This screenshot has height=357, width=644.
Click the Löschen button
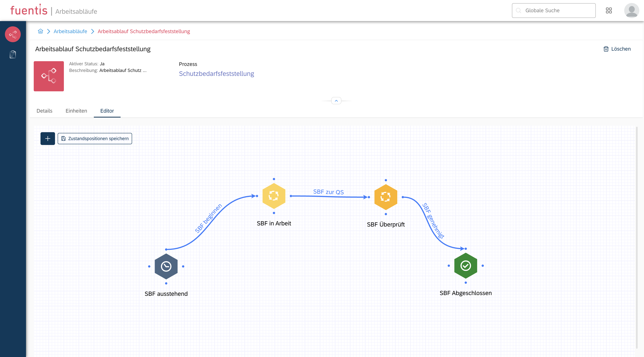pyautogui.click(x=617, y=49)
